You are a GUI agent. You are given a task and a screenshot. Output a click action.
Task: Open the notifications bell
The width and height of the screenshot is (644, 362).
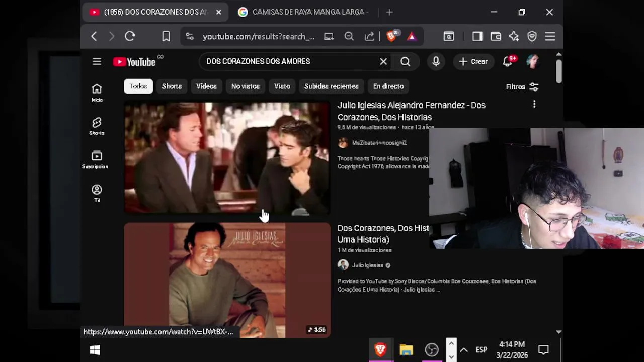508,61
